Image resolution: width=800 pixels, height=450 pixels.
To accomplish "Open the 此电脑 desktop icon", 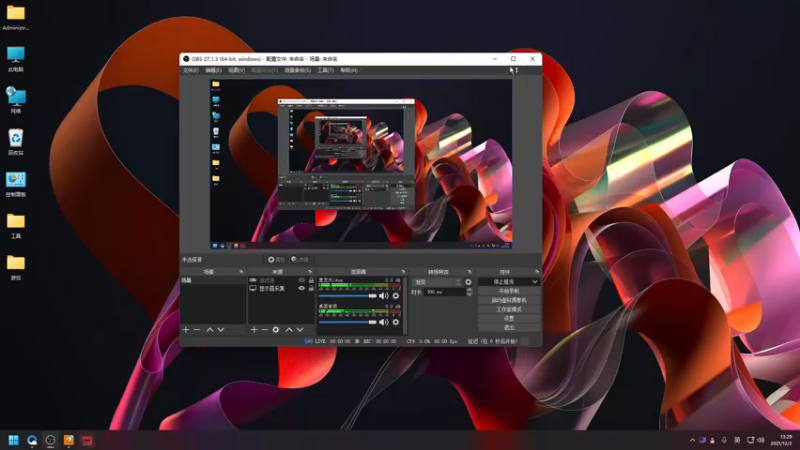I will click(16, 59).
